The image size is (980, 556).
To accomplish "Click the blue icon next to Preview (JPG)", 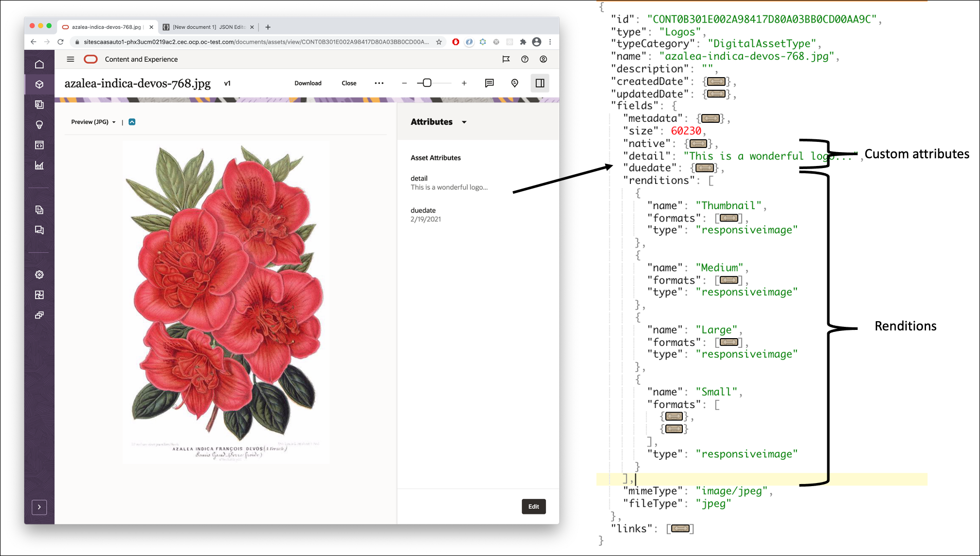I will tap(132, 122).
